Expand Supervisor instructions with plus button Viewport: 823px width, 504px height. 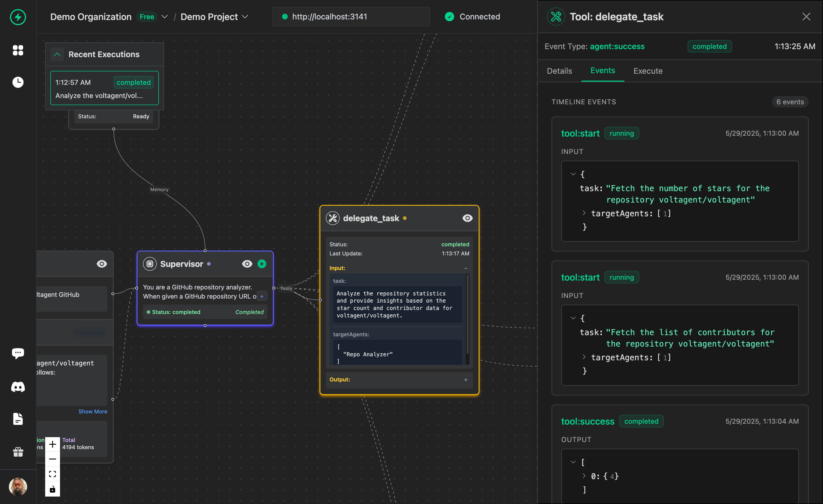tap(262, 297)
